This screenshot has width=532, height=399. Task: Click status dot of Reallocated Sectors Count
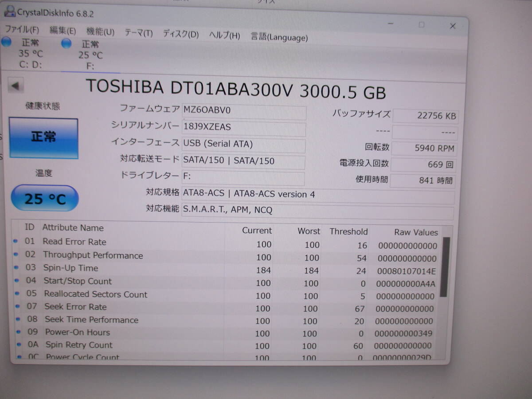17,293
